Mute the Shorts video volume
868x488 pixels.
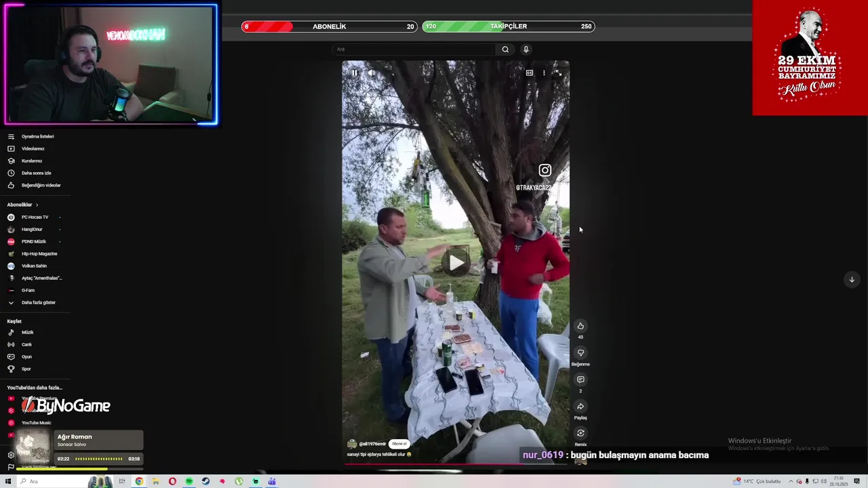(372, 73)
